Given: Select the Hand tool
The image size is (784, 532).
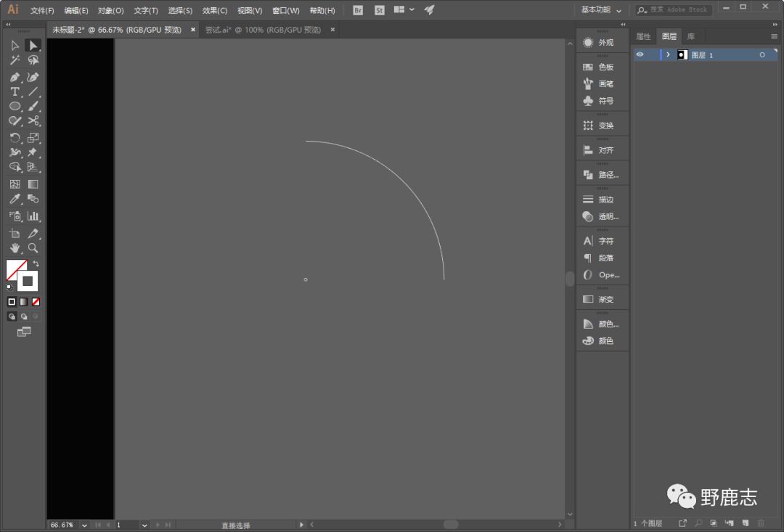Looking at the screenshot, I should 15,248.
